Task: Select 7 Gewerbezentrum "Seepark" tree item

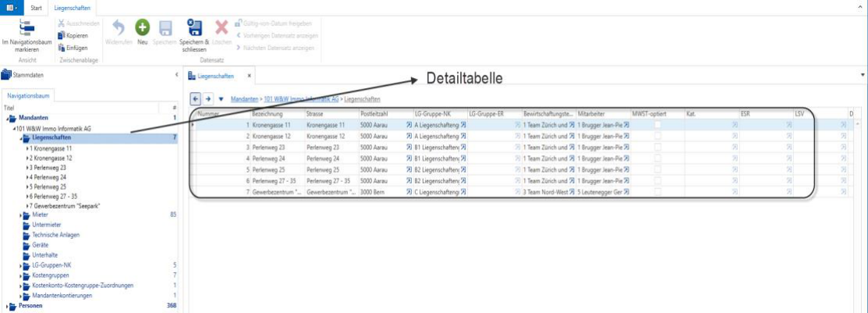Action: click(x=65, y=205)
